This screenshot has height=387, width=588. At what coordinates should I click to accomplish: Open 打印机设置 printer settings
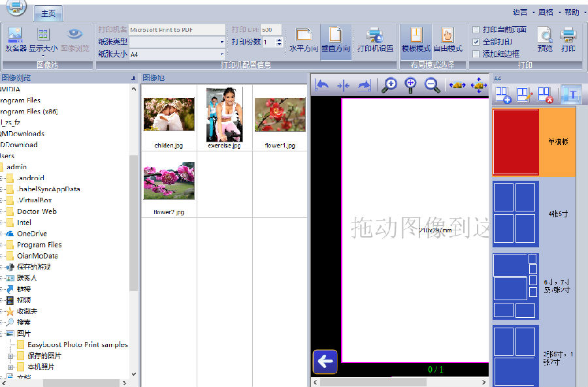point(375,40)
